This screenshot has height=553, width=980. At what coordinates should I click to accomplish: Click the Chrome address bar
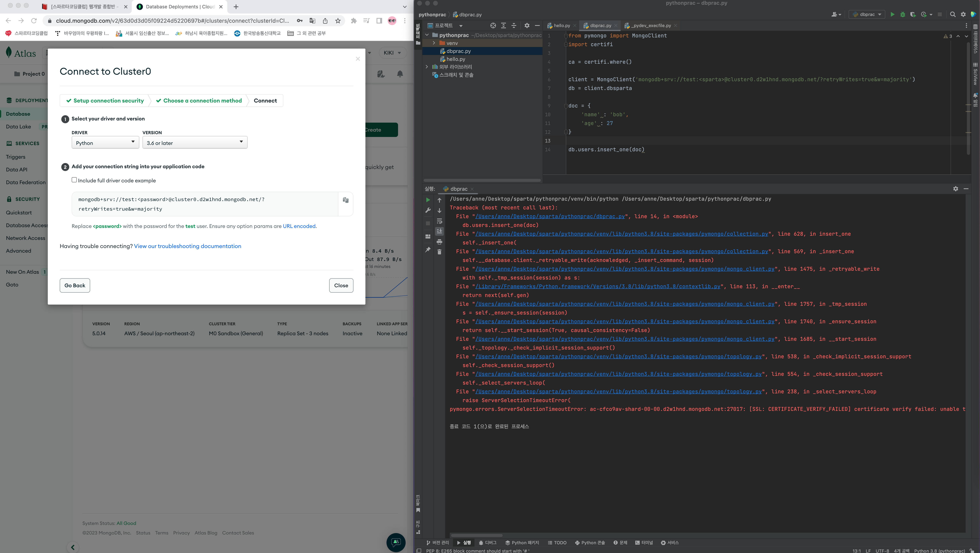coord(172,21)
